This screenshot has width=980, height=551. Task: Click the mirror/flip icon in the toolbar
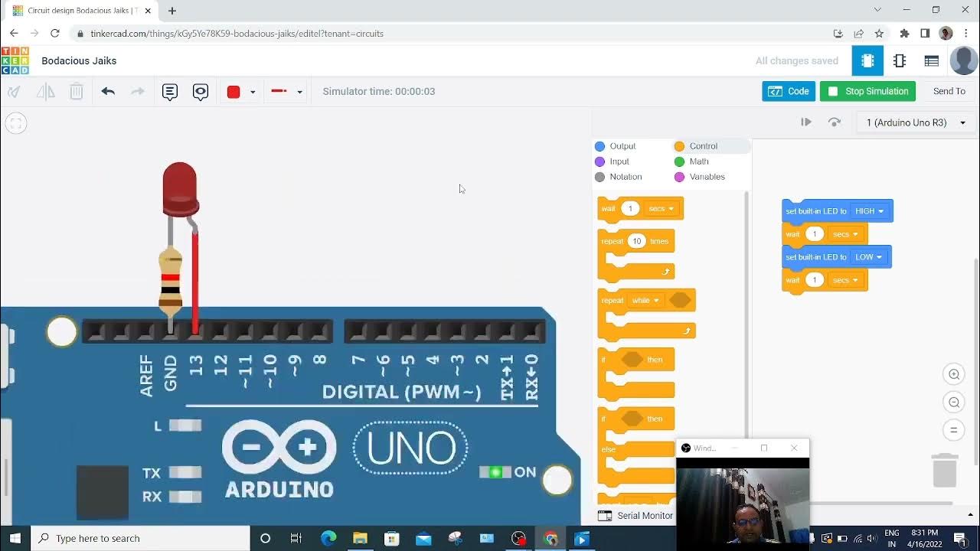pos(46,92)
